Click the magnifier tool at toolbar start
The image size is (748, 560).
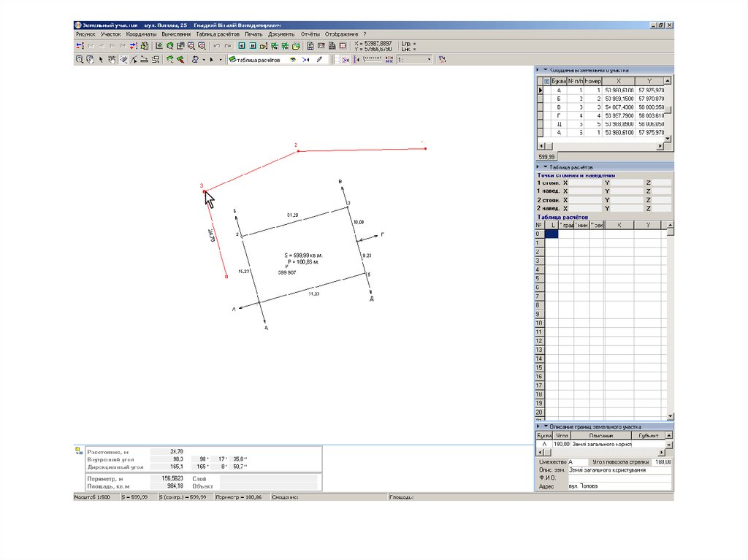click(80, 60)
